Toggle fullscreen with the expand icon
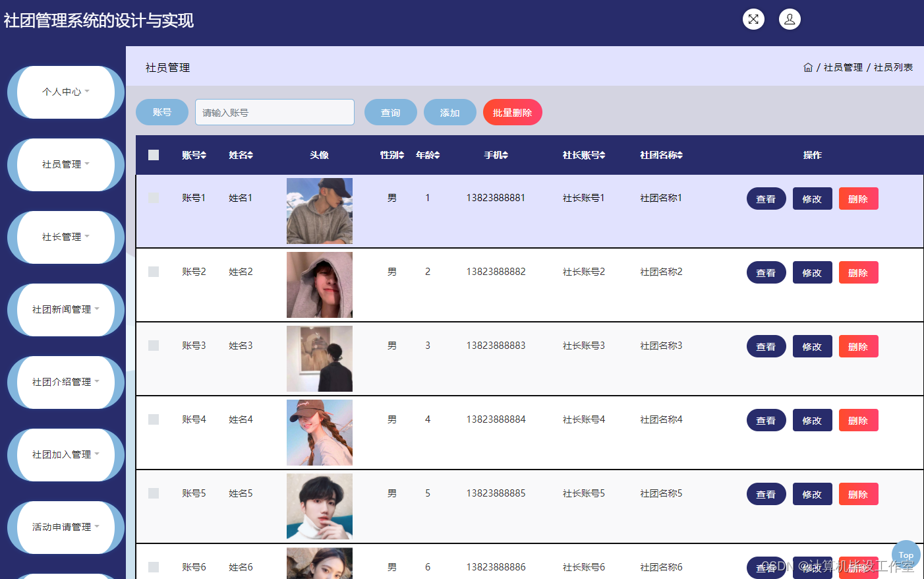This screenshot has width=924, height=579. (753, 19)
